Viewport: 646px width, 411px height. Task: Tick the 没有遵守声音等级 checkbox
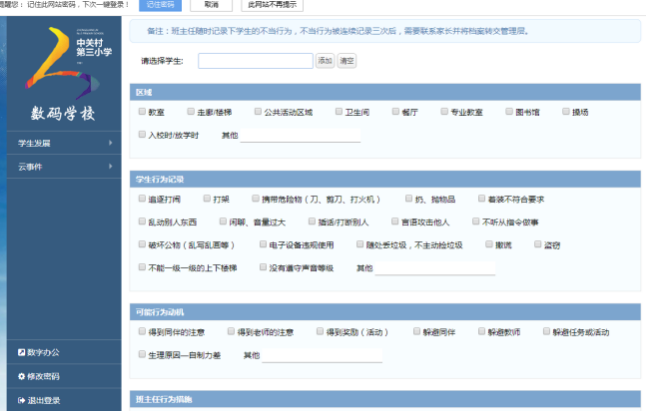(263, 267)
